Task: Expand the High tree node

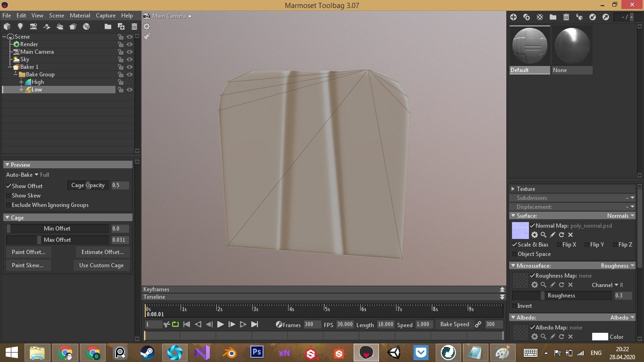Action: click(21, 82)
